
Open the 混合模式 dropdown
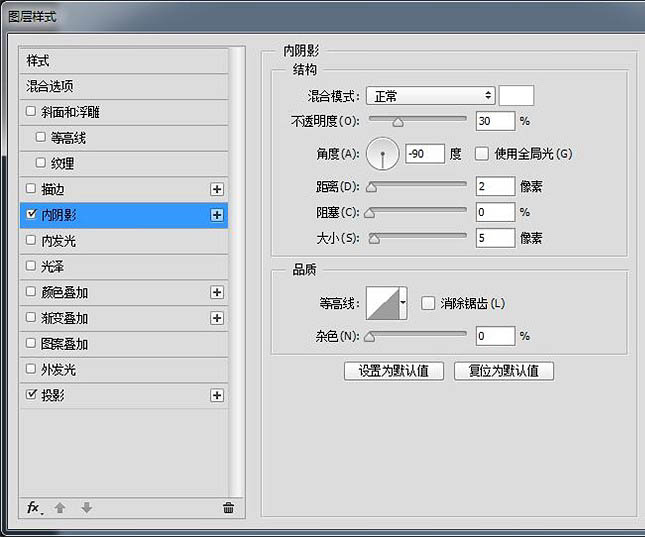tap(430, 96)
